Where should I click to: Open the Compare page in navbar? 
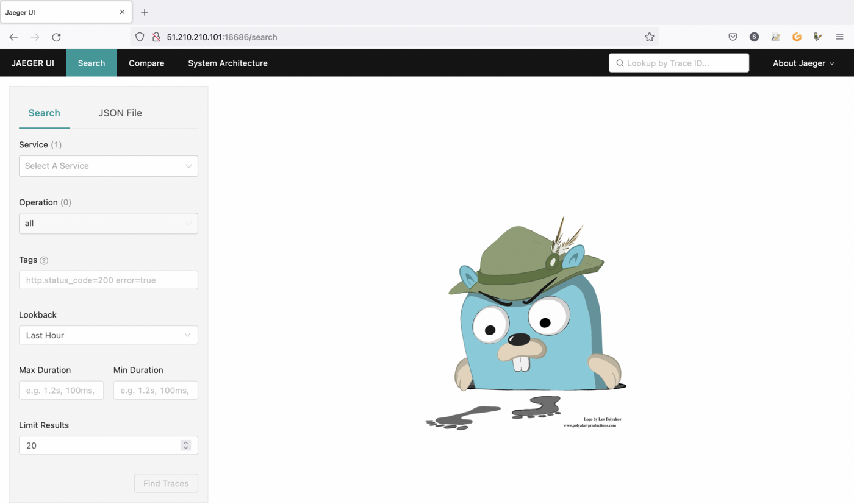click(x=146, y=63)
